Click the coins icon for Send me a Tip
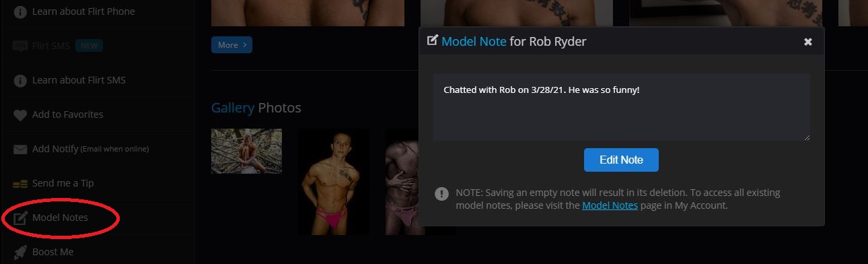The height and width of the screenshot is (264, 868). tap(20, 184)
